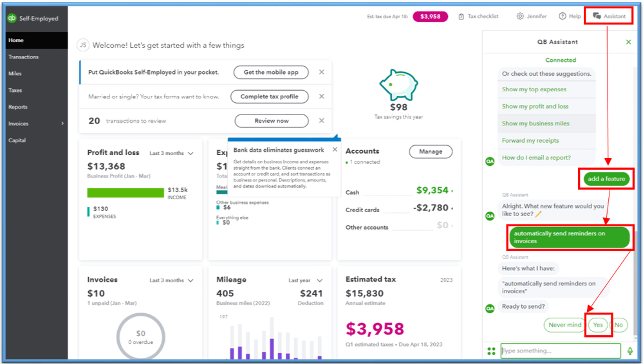Click the Type something input field
This screenshot has width=643, height=364.
(x=561, y=351)
